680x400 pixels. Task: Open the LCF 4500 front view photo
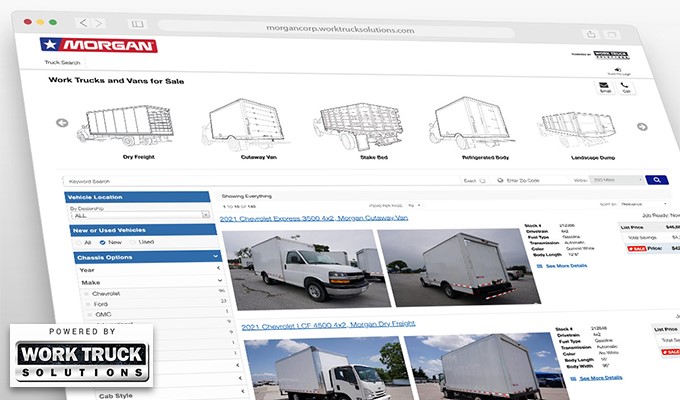tap(330, 370)
